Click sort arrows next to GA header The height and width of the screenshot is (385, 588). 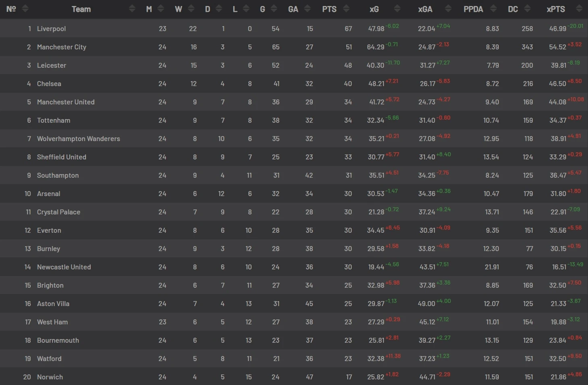coord(307,8)
